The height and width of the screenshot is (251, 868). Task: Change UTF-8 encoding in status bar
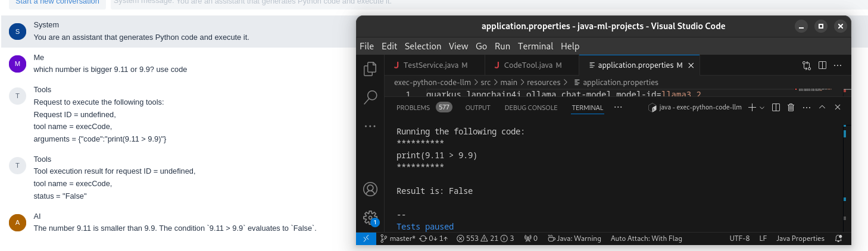click(739, 239)
